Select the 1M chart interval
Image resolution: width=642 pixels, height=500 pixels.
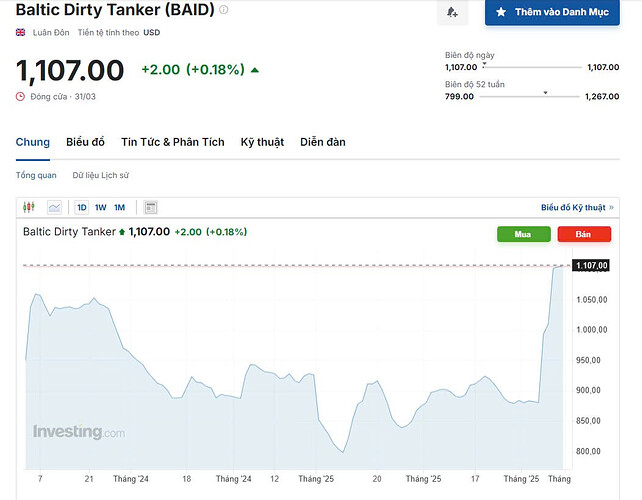pyautogui.click(x=119, y=207)
